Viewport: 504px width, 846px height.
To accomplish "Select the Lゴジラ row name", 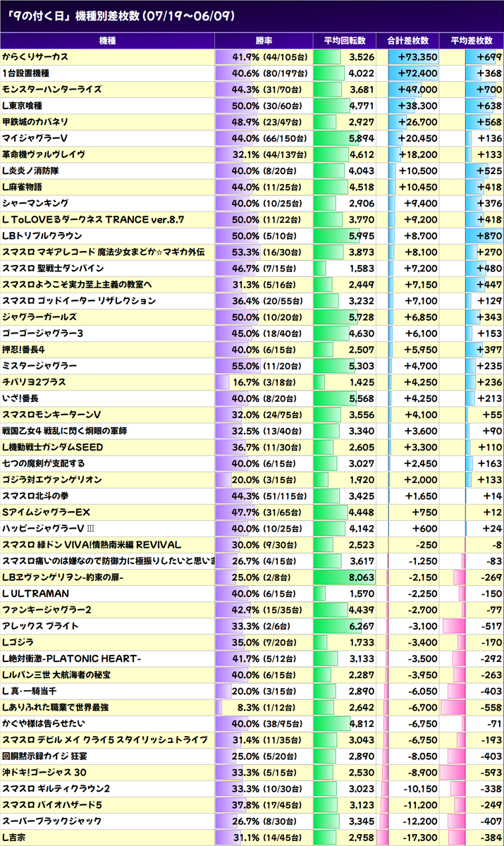I will tap(18, 642).
